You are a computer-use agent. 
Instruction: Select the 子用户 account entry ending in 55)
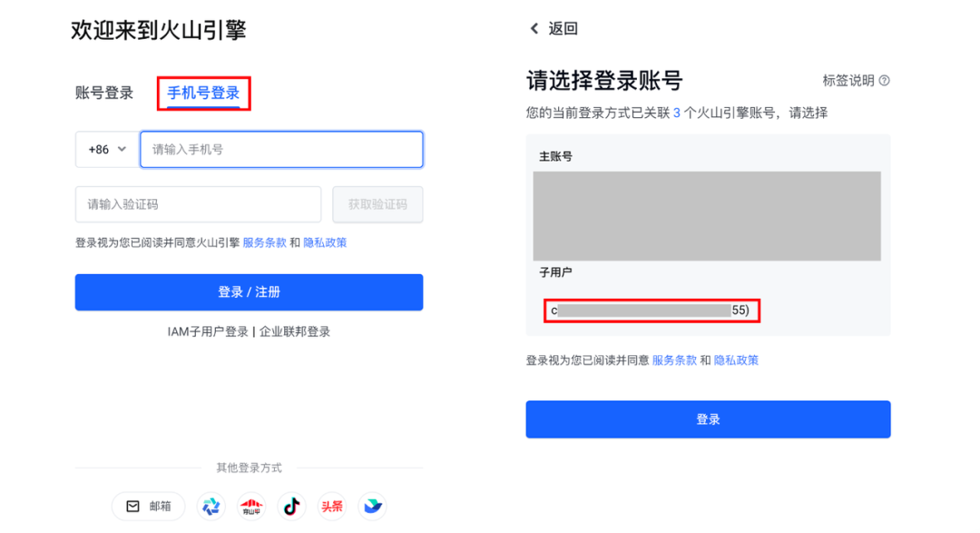(650, 311)
